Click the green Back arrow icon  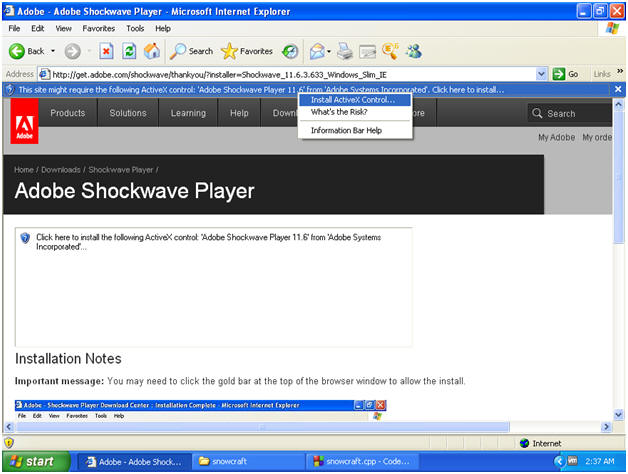coord(17,51)
